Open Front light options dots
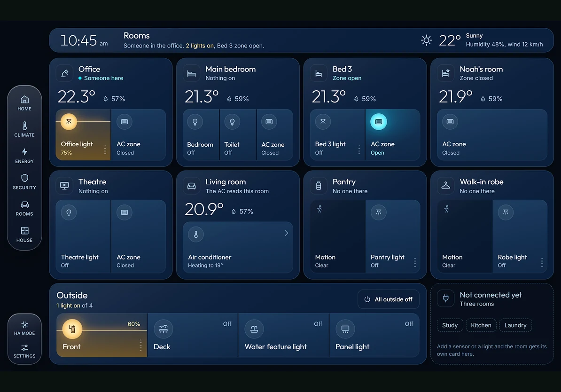 click(x=140, y=345)
